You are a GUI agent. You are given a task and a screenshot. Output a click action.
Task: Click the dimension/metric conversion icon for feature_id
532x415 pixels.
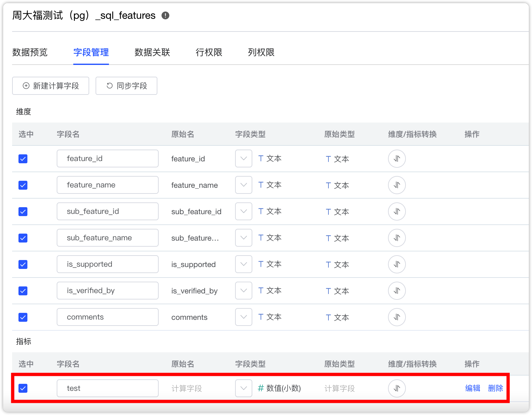(x=397, y=158)
